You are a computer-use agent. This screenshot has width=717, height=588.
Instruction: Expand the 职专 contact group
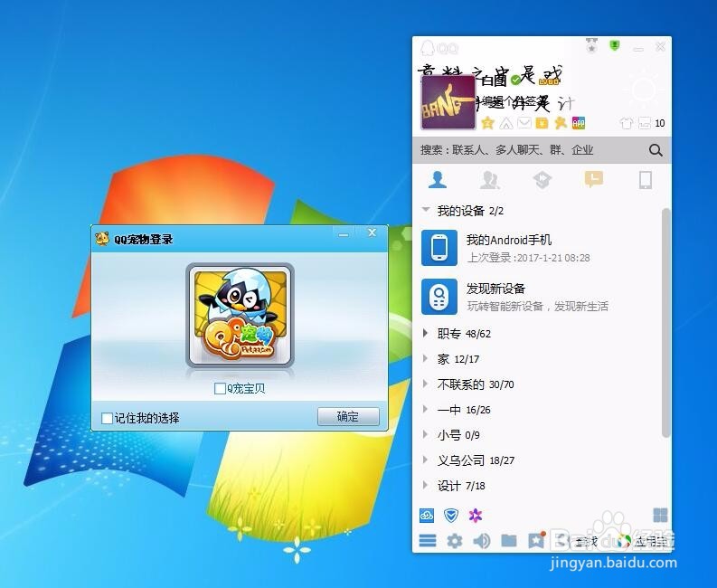[x=426, y=333]
